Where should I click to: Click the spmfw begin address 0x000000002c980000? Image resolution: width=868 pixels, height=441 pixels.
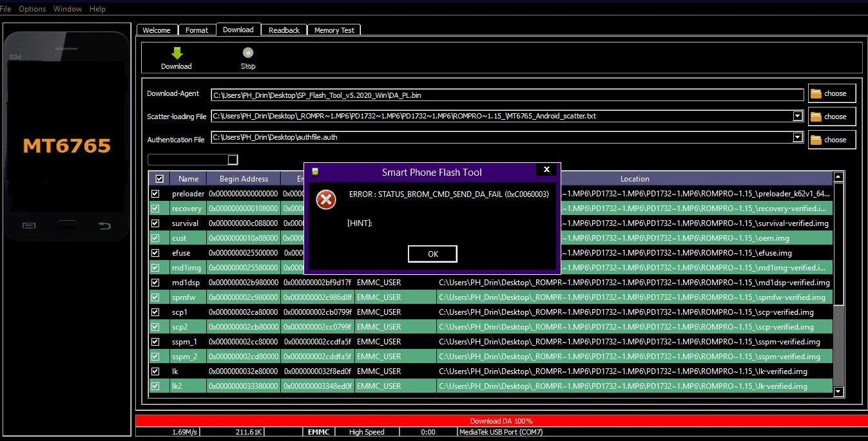tap(244, 297)
